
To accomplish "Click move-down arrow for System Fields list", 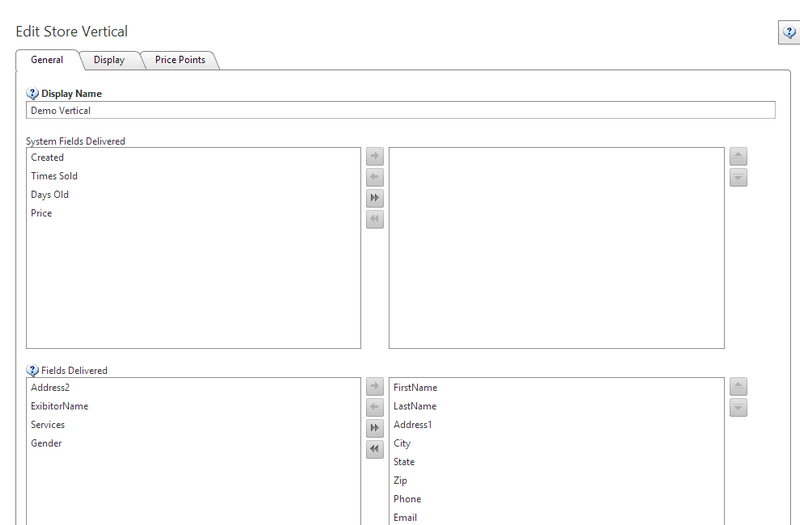I will pos(738,177).
